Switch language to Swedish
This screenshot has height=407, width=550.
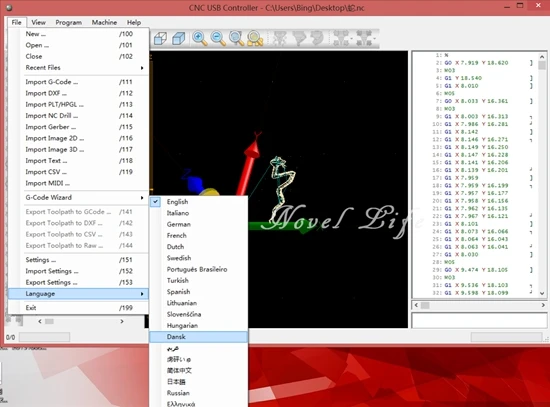pyautogui.click(x=199, y=258)
